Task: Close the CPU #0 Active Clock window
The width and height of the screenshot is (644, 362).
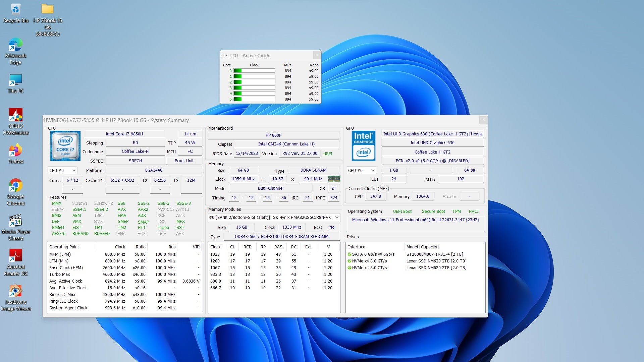Action: point(316,55)
